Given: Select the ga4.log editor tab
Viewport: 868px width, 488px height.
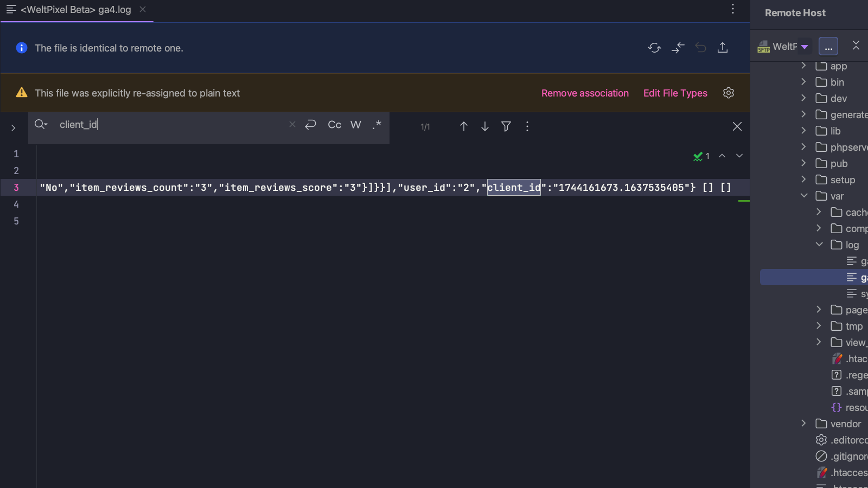Looking at the screenshot, I should tap(76, 10).
